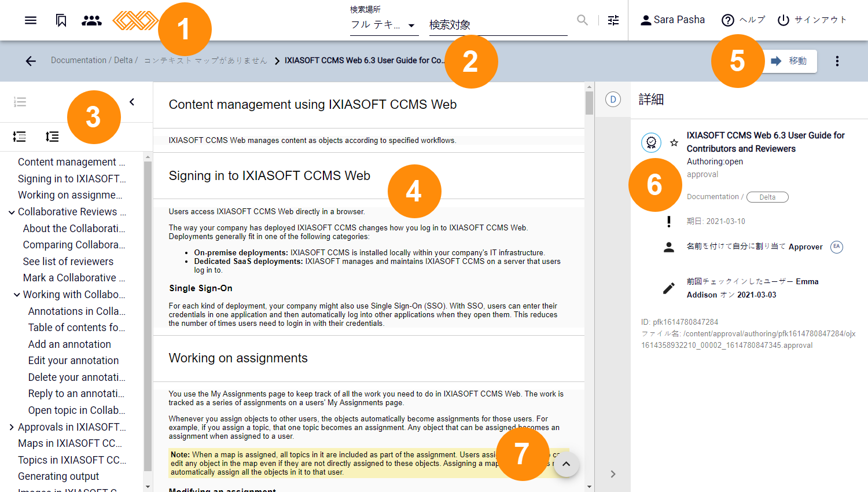Select 'Reply to an annotati...' TOC entry
Screen dimensions: 868x492
click(x=76, y=394)
